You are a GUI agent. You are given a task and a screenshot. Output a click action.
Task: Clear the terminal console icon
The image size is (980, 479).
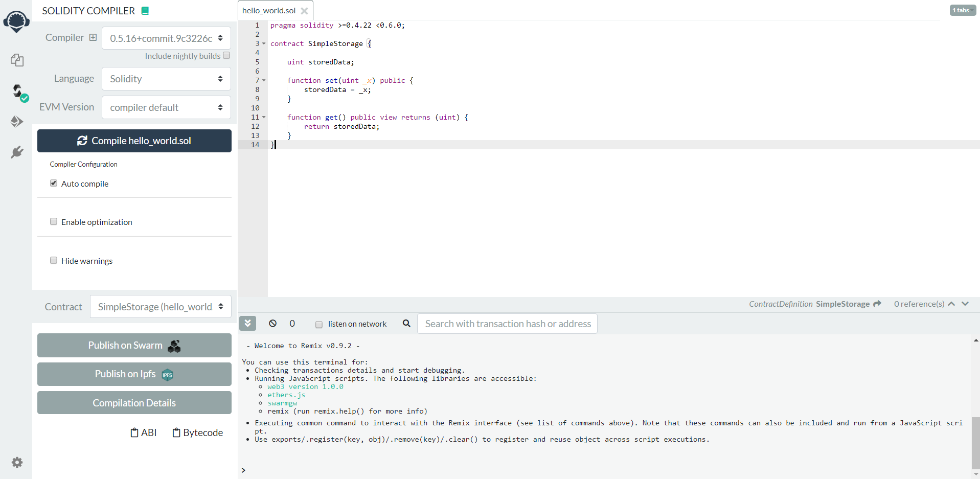tap(272, 323)
